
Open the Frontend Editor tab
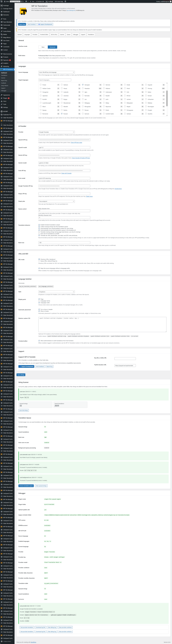[x=44, y=34]
